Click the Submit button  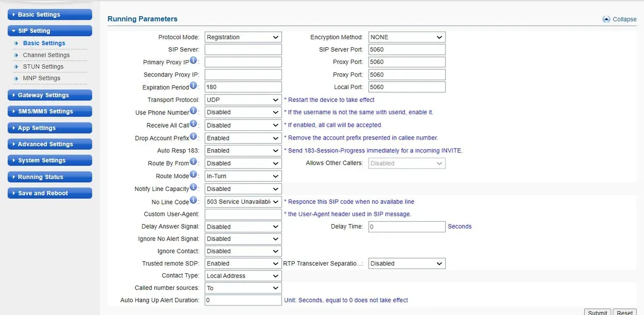[x=597, y=313]
